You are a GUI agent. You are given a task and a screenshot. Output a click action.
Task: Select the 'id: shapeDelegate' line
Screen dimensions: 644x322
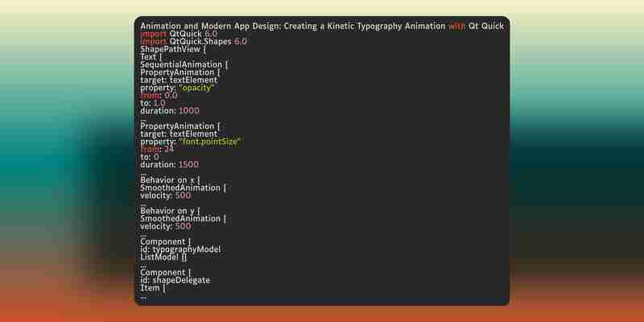[x=175, y=280]
